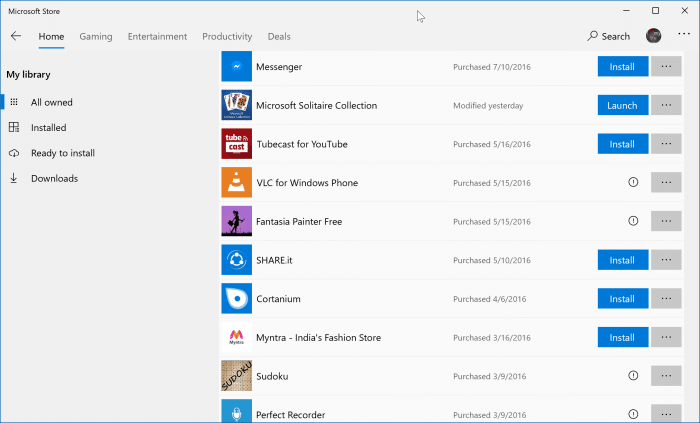Install the Cortanium app
This screenshot has width=700, height=423.
(623, 299)
